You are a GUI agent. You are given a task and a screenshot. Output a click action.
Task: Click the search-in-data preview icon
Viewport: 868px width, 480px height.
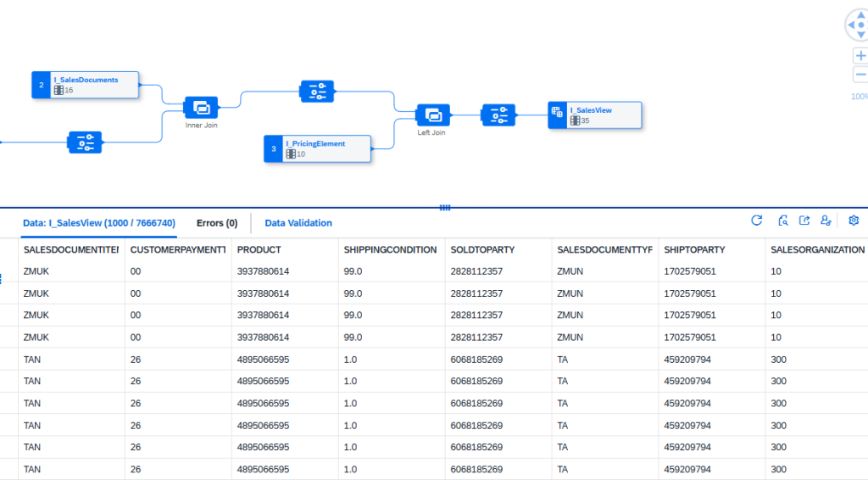point(782,220)
